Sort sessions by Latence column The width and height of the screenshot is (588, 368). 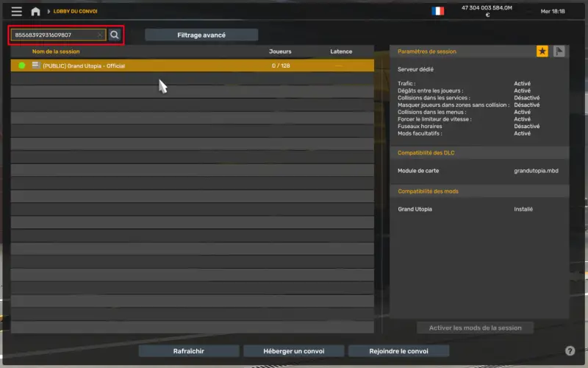[341, 52]
